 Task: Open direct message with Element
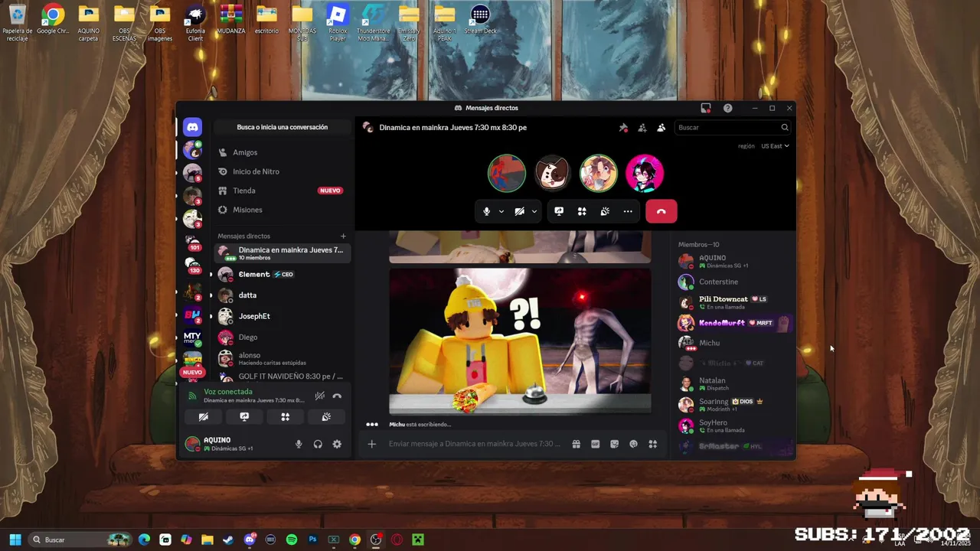point(282,274)
